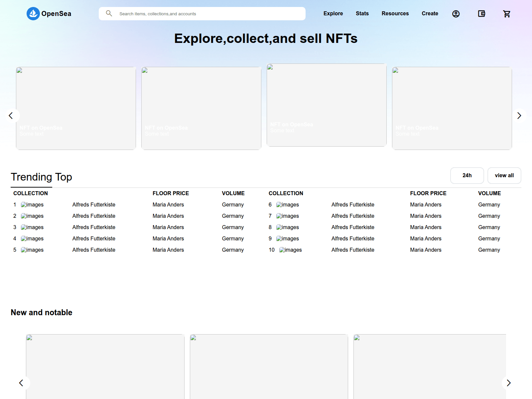Select the 24h time range button
The height and width of the screenshot is (399, 532).
pos(467,176)
